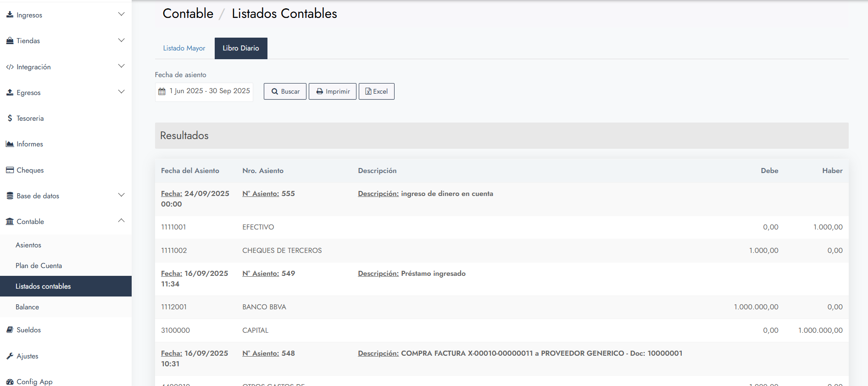The image size is (868, 386).
Task: Click the Informes chart icon
Action: coord(10,144)
